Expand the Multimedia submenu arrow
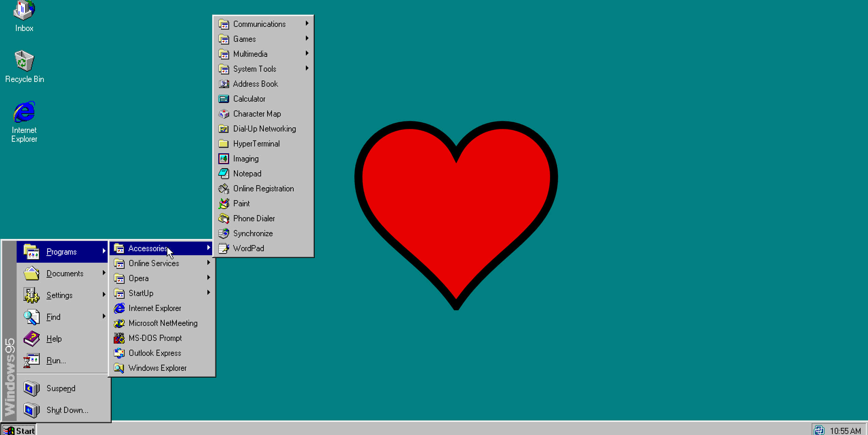 click(x=307, y=53)
